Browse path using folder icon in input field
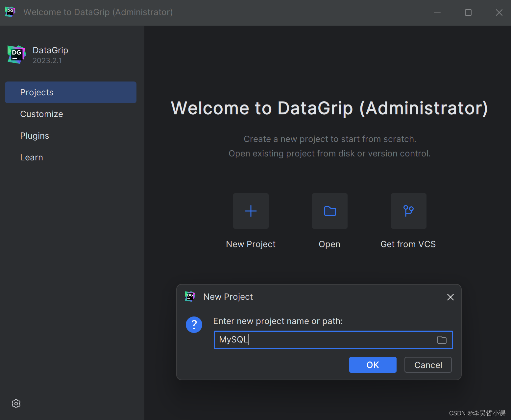This screenshot has height=420, width=511. (x=442, y=340)
